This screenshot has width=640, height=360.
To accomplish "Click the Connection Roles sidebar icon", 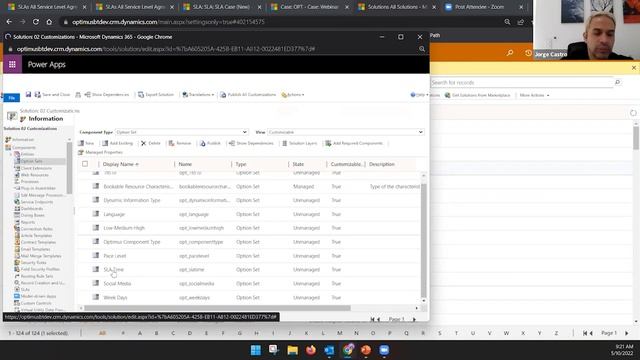I will point(17,229).
